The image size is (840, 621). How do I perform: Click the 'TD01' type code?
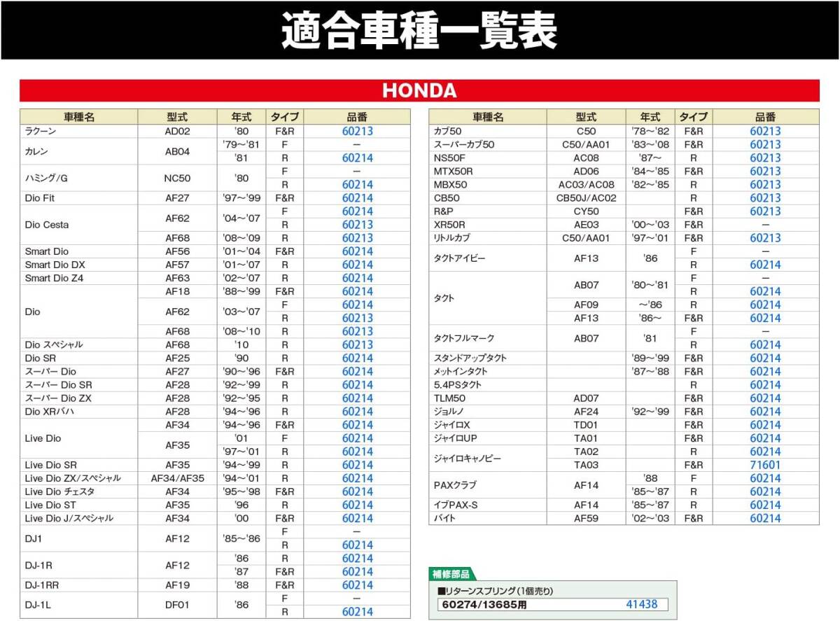[x=587, y=425]
